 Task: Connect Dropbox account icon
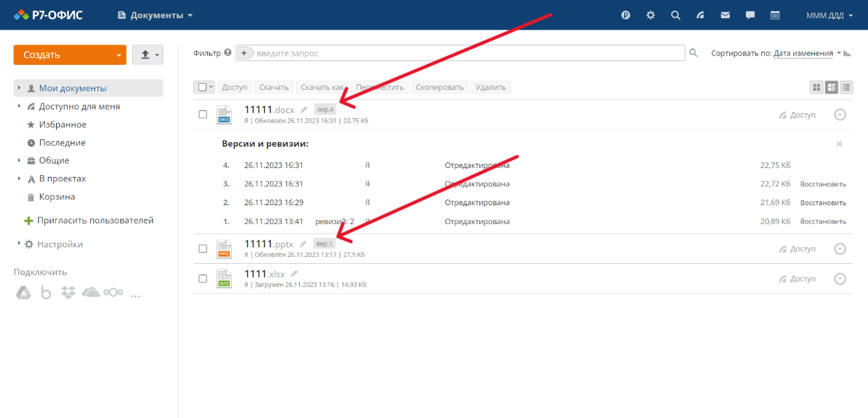click(68, 293)
